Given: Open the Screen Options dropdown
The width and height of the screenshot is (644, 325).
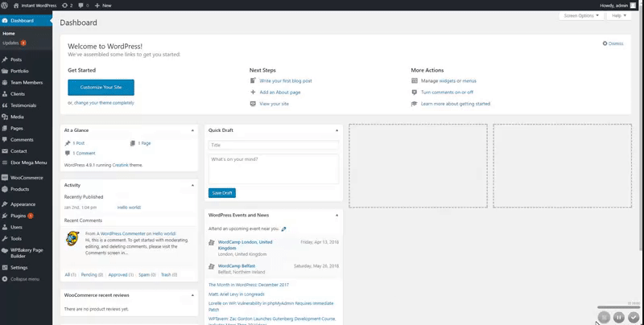Looking at the screenshot, I should (x=581, y=15).
